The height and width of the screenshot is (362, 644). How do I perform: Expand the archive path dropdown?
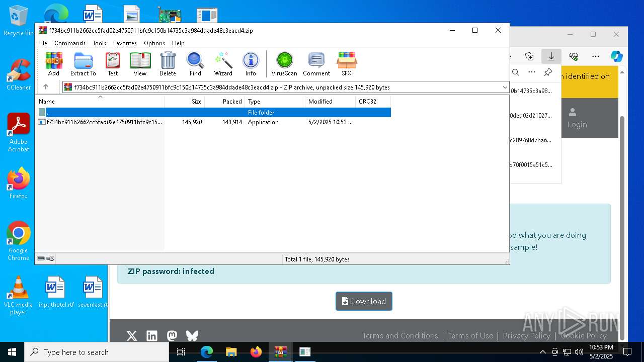pos(505,87)
